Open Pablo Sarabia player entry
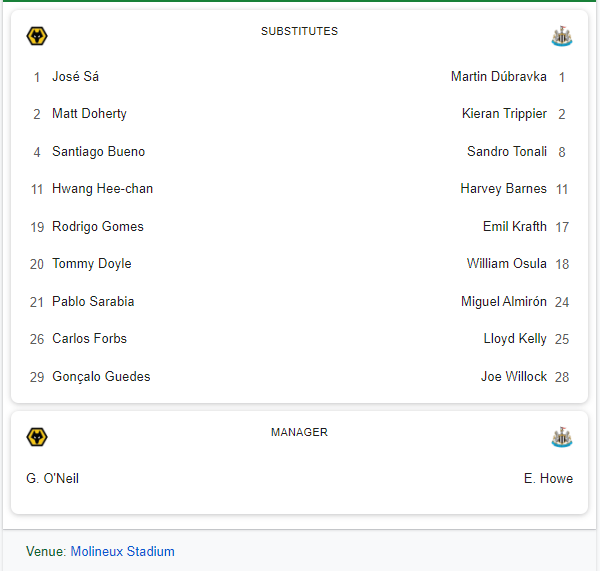Image resolution: width=600 pixels, height=571 pixels. click(x=93, y=302)
